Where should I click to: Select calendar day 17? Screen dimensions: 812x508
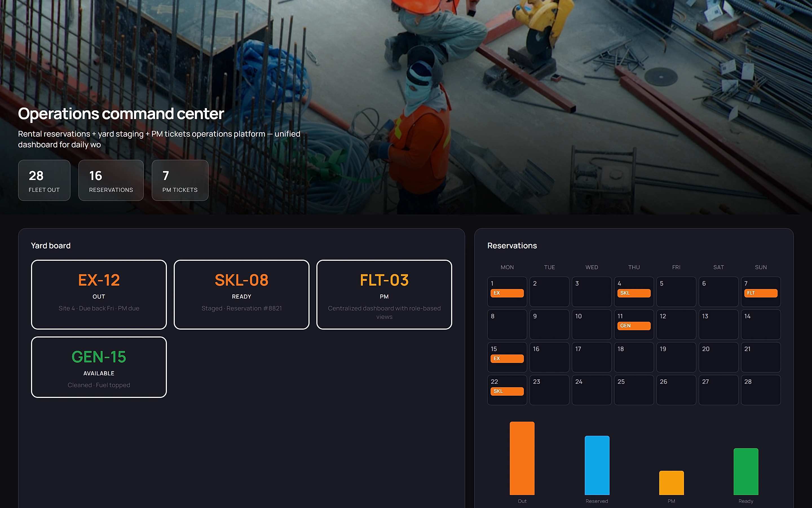592,357
